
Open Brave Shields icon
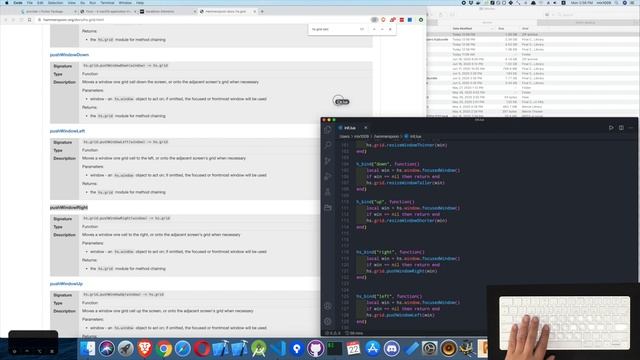tap(383, 20)
